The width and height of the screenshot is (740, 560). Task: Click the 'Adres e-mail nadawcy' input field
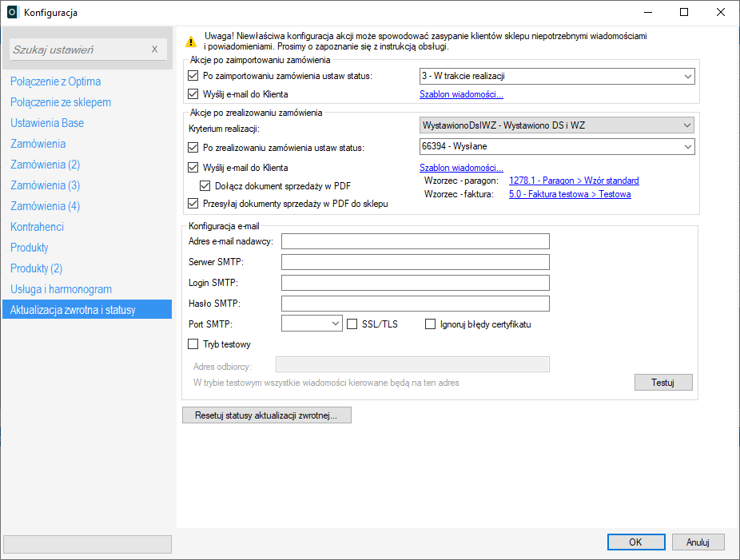[x=415, y=241]
